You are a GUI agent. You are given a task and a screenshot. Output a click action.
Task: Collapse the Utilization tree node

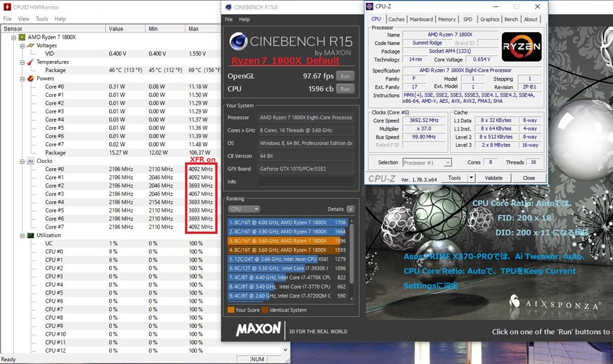tap(22, 235)
